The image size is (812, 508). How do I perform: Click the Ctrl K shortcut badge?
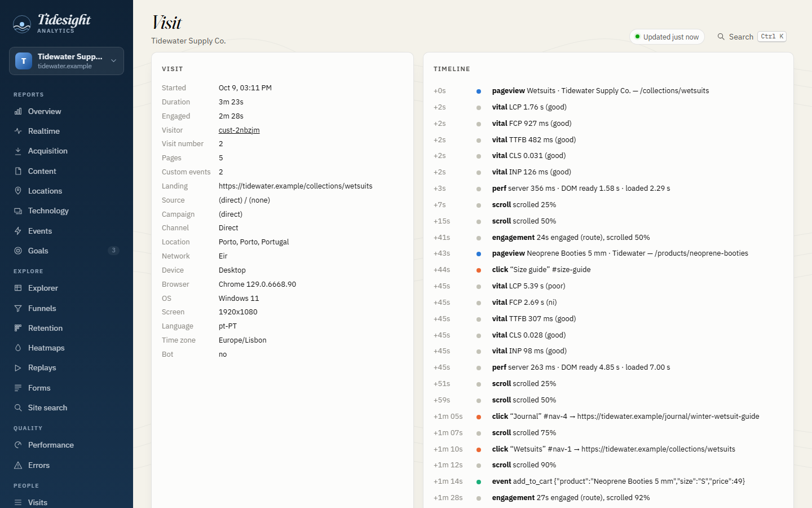[x=772, y=36]
